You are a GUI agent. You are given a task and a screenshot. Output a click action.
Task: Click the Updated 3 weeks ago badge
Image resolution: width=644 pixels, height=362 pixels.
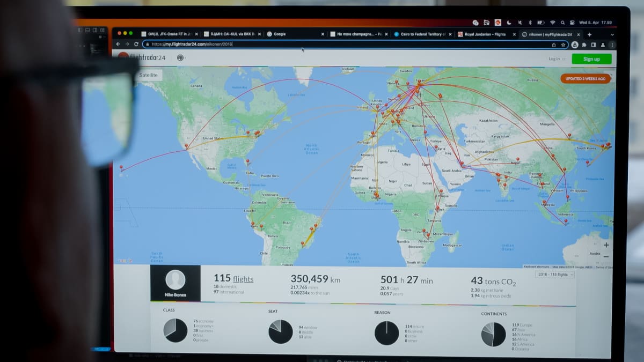(586, 79)
